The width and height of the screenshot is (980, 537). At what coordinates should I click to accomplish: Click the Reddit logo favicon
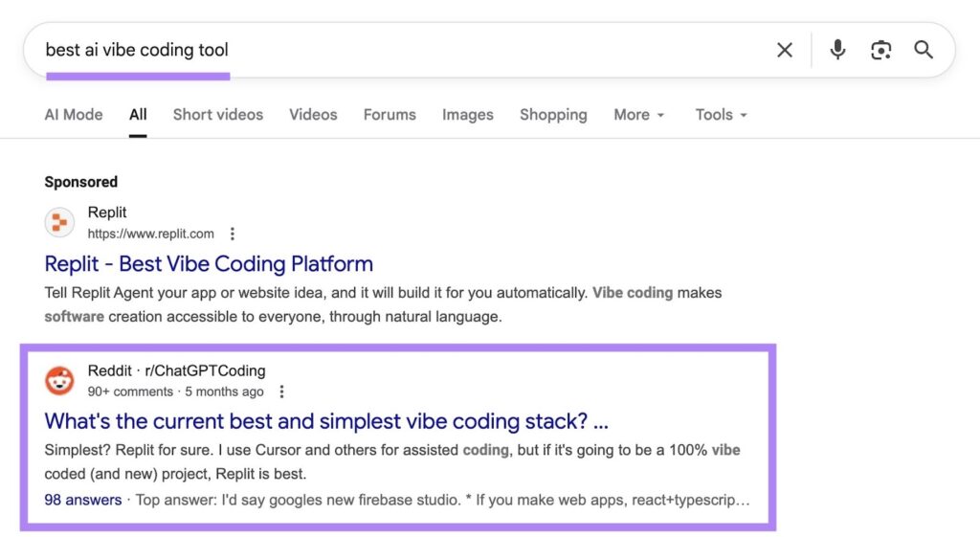pos(59,381)
